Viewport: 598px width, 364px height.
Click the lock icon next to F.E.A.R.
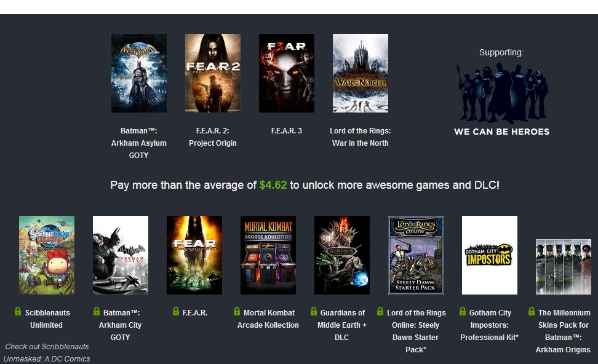(176, 311)
